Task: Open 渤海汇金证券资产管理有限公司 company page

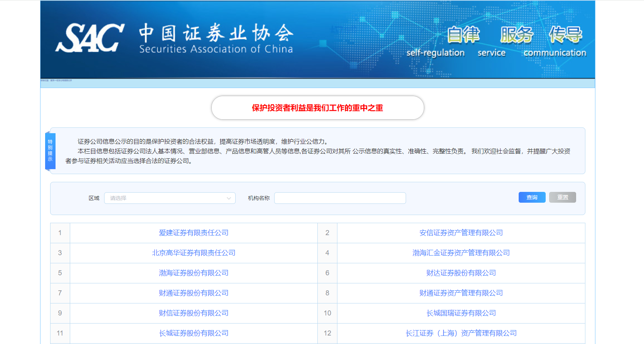Action: [461, 253]
